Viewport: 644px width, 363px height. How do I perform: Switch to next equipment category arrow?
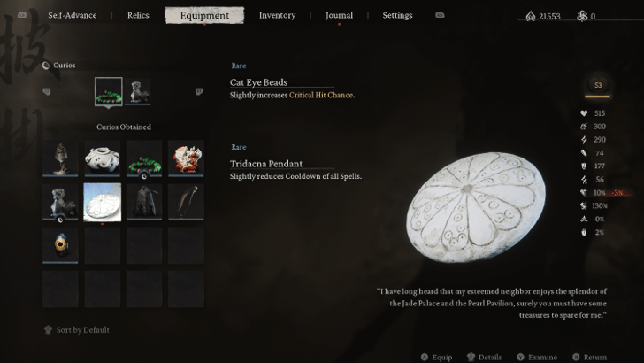pyautogui.click(x=199, y=91)
